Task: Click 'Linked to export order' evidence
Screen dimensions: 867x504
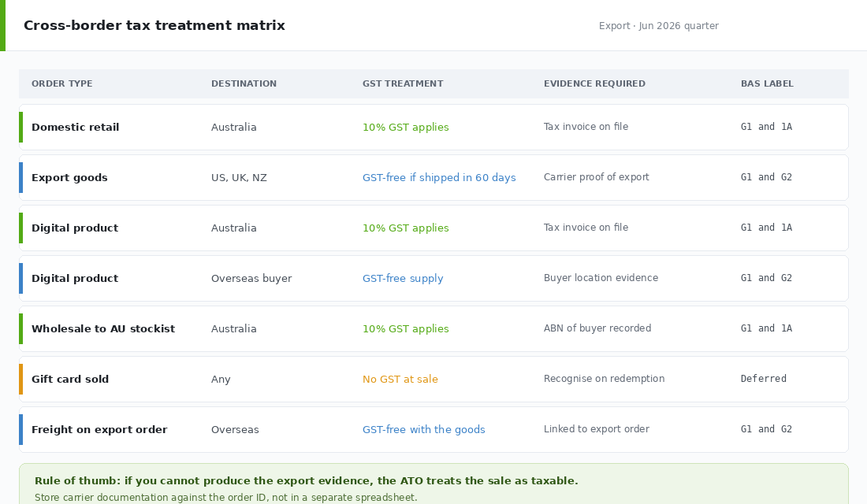Action: tap(596, 429)
